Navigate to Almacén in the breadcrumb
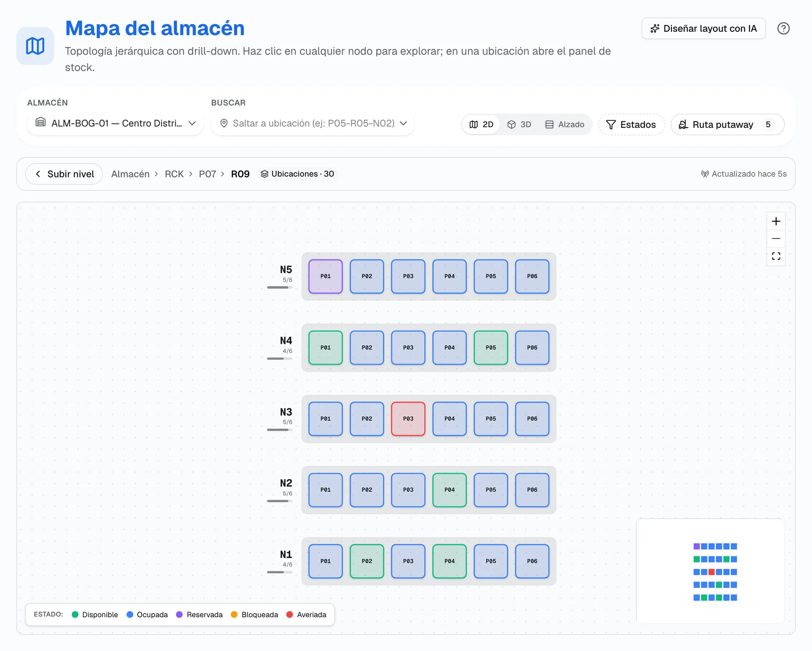Image resolution: width=812 pixels, height=651 pixels. [x=130, y=174]
